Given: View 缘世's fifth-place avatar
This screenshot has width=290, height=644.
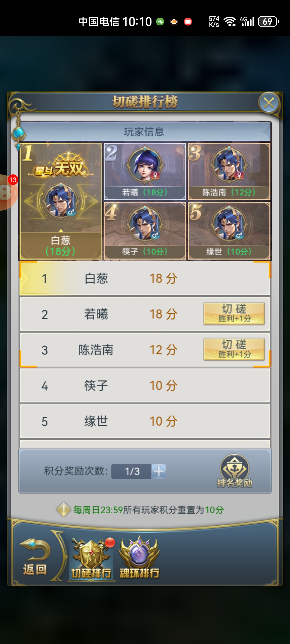Looking at the screenshot, I should [229, 223].
